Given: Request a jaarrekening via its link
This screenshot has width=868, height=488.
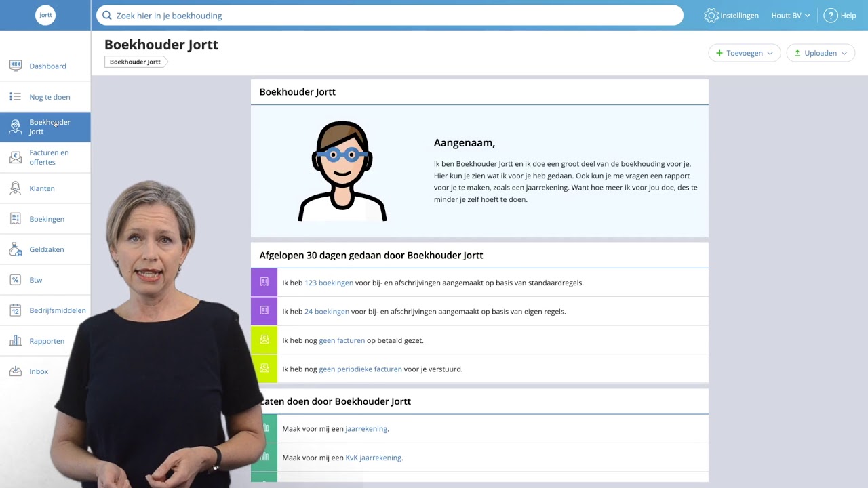Looking at the screenshot, I should tap(366, 429).
